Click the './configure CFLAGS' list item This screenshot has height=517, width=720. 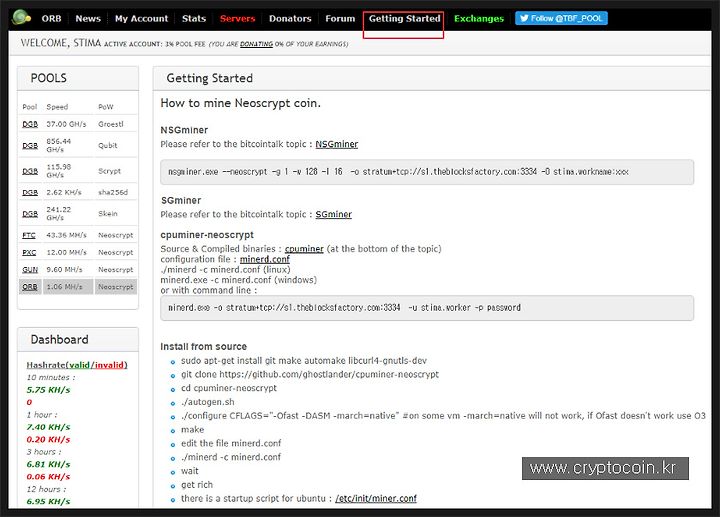(443, 416)
